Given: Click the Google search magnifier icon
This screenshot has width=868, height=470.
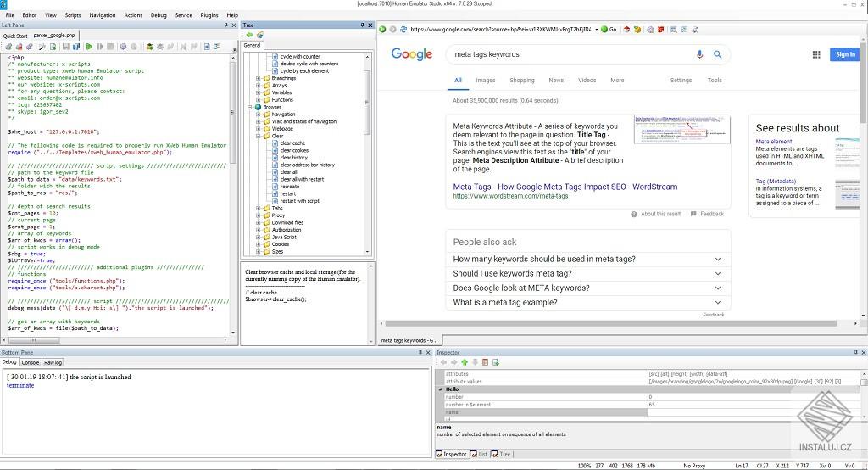Looking at the screenshot, I should point(717,54).
